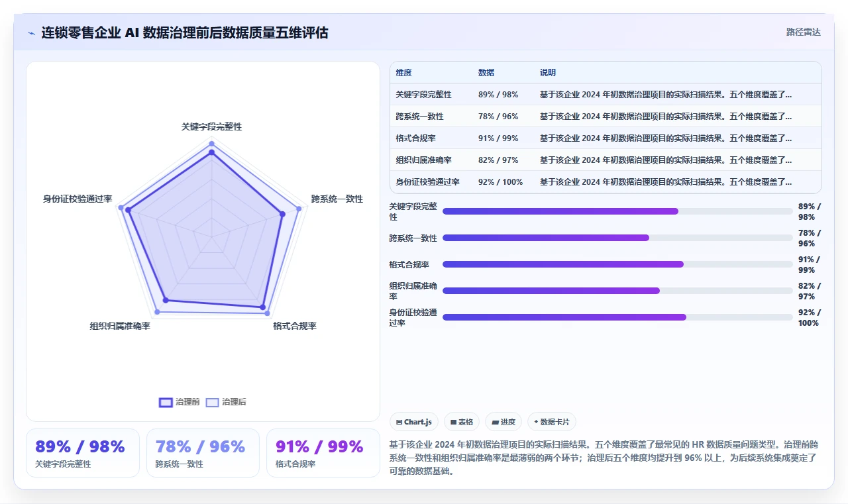The width and height of the screenshot is (848, 504).
Task: Click the Chart.js tag chip
Action: [x=414, y=422]
